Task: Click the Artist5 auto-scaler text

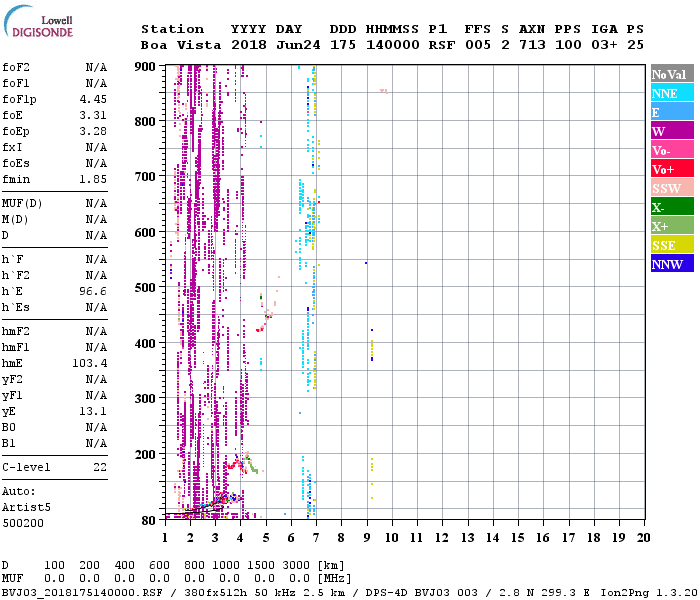Action: [x=26, y=508]
